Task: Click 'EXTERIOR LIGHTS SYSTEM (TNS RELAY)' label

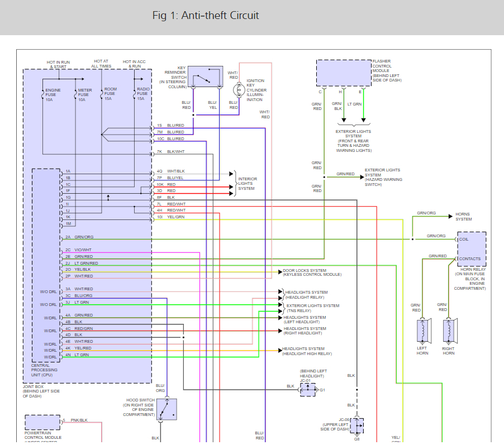Action: [x=313, y=308]
